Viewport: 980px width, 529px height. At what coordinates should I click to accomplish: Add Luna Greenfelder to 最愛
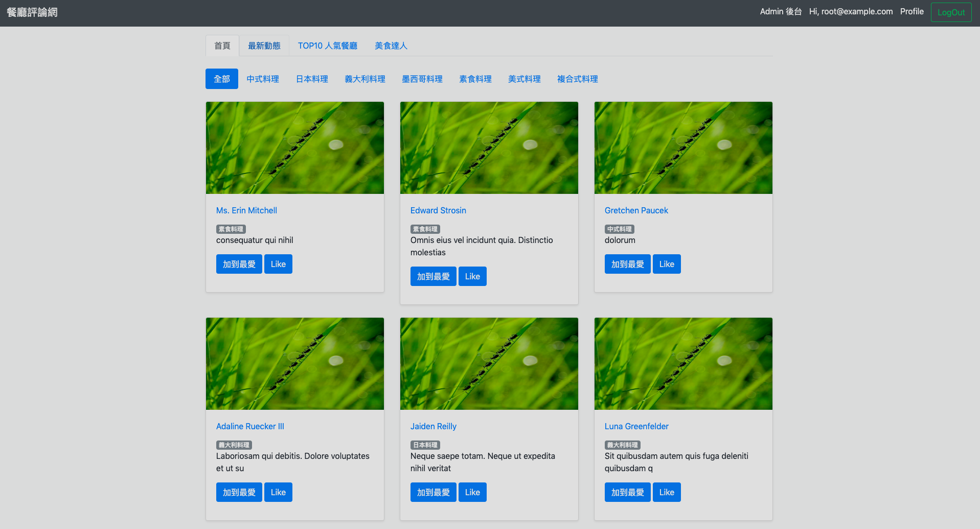(628, 492)
